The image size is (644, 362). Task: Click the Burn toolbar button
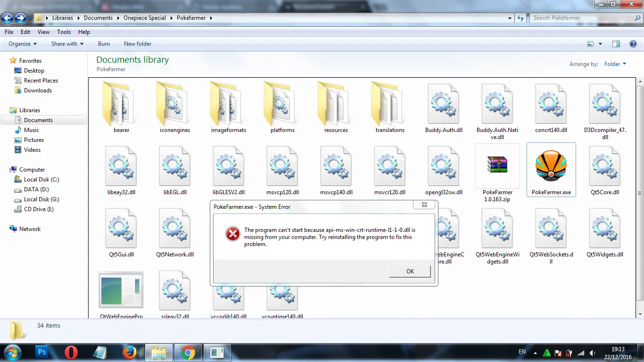pos(104,44)
